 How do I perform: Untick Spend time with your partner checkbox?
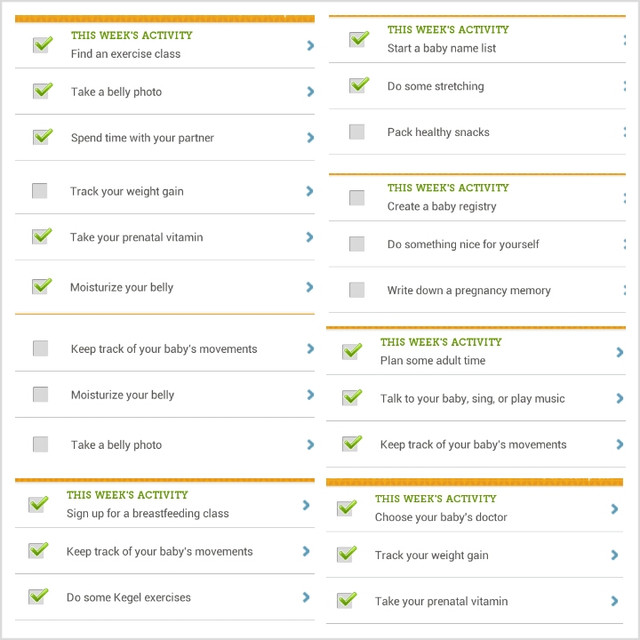[42, 137]
